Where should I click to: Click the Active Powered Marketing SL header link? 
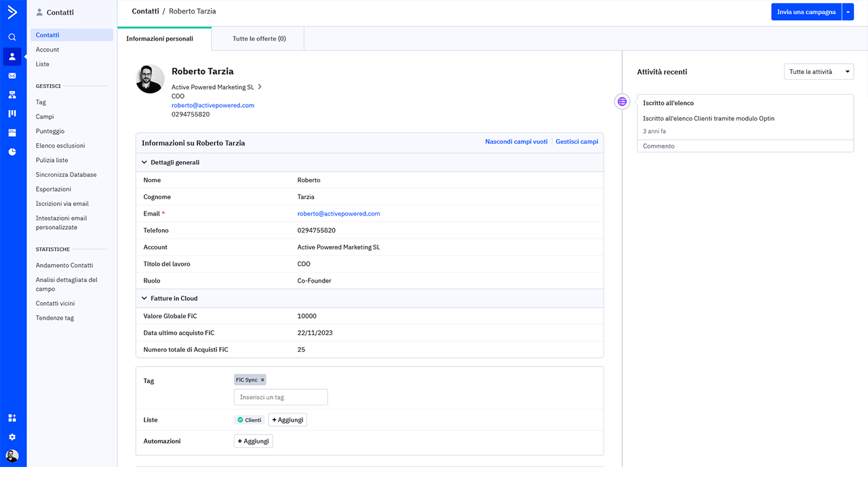click(213, 87)
